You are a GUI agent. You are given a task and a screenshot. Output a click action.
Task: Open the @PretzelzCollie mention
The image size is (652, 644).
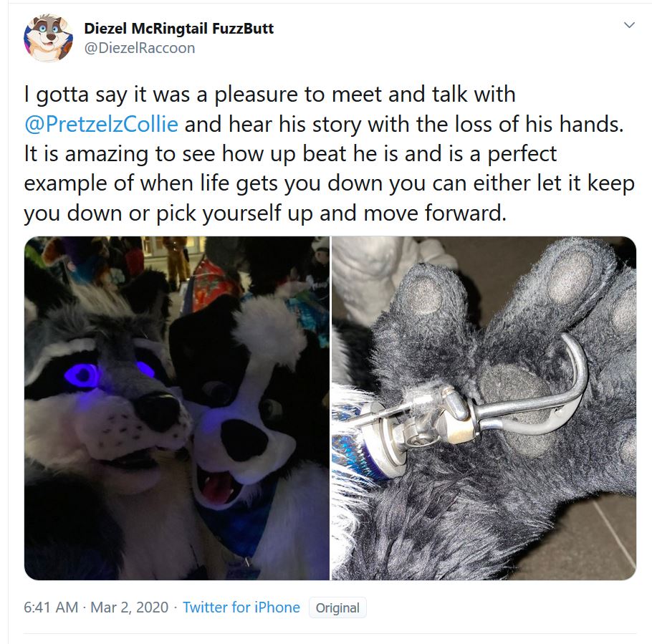(x=102, y=124)
